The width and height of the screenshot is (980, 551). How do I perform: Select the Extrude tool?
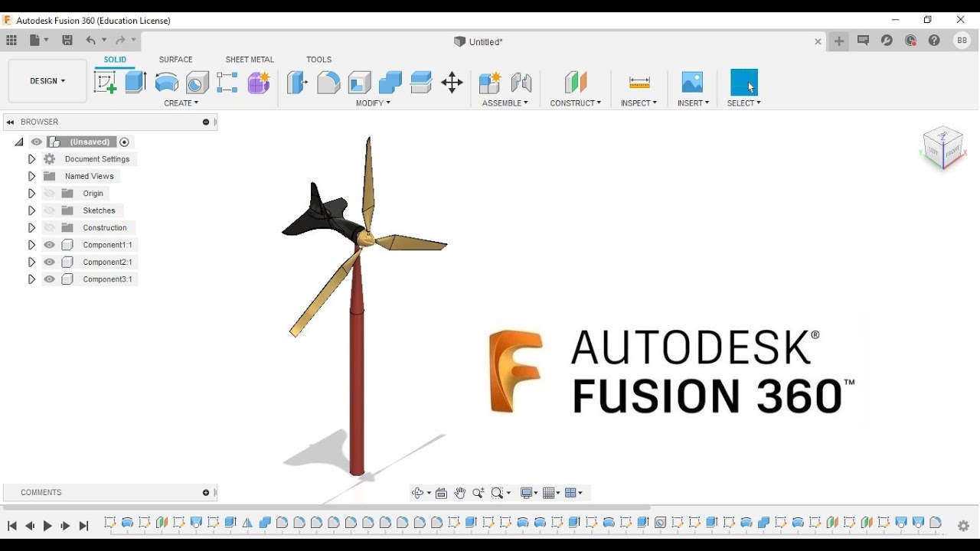pyautogui.click(x=136, y=82)
